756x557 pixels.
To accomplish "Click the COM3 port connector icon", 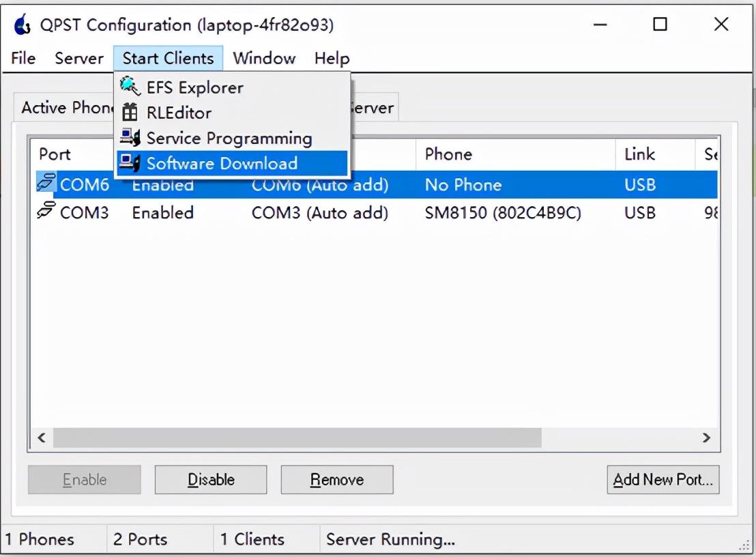I will tap(46, 210).
